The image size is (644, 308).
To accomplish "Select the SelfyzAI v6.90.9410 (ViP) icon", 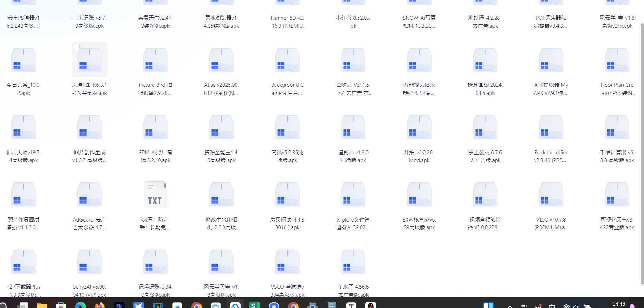I will (x=89, y=262).
